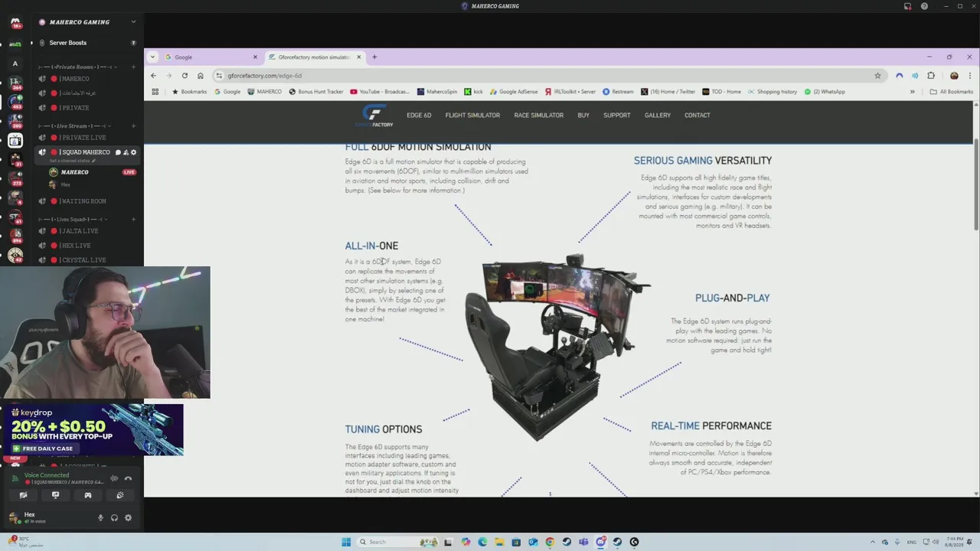Join the CRYSTAL LIVE voice channel
The image size is (980, 551).
pos(83,260)
